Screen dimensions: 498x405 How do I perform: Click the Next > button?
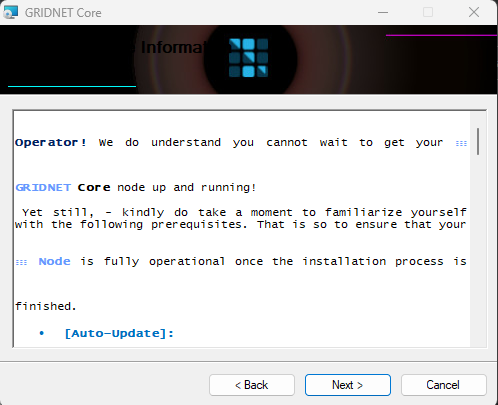[348, 385]
